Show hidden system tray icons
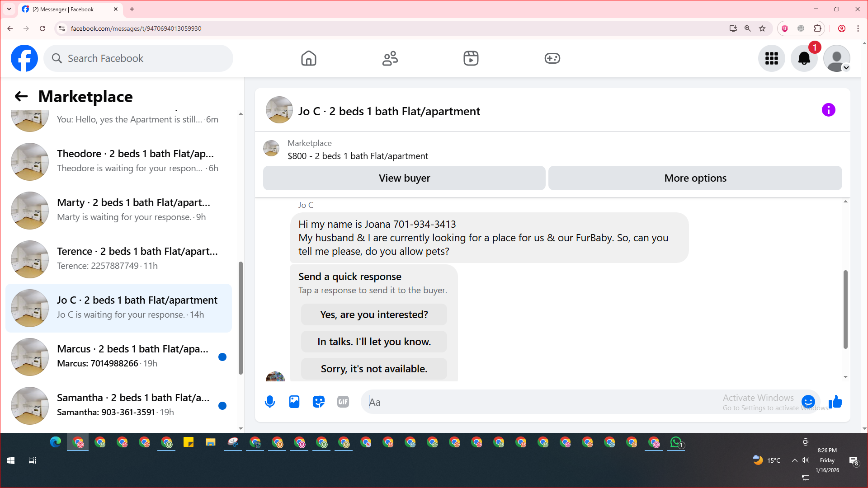Image resolution: width=868 pixels, height=488 pixels. click(794, 460)
